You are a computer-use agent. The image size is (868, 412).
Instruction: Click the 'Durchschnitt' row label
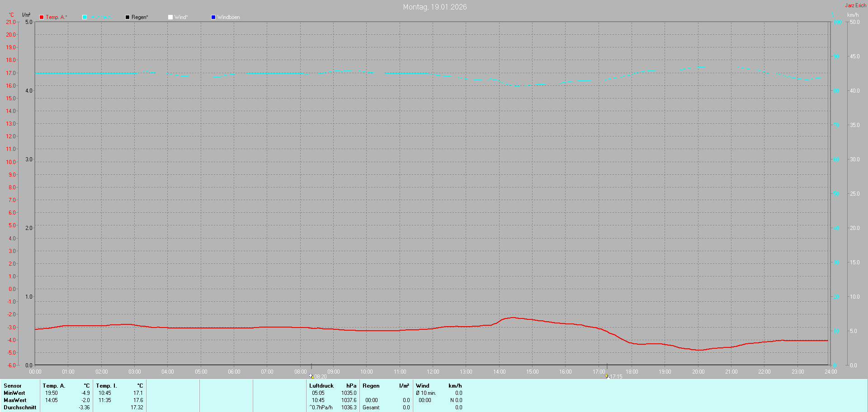coord(20,407)
